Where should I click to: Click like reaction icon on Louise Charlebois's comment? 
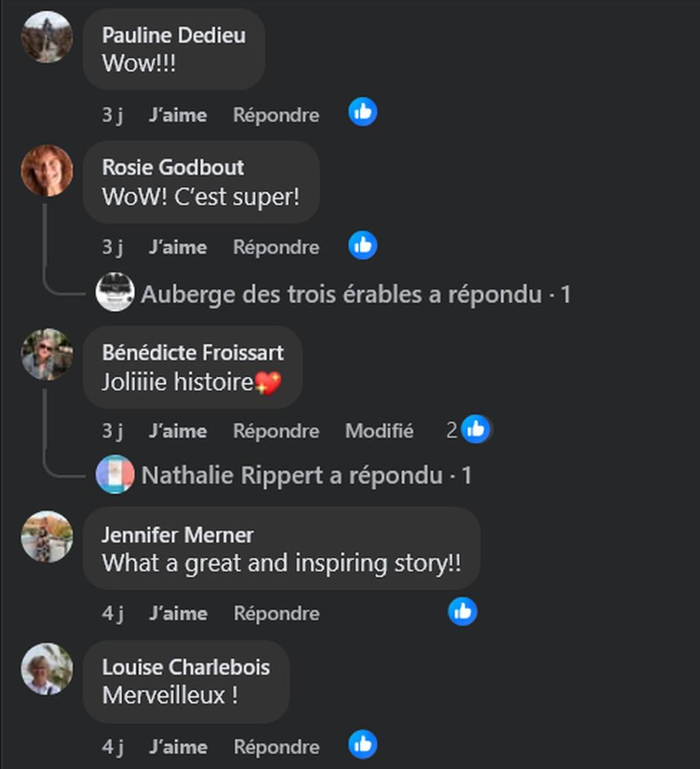pyautogui.click(x=363, y=744)
